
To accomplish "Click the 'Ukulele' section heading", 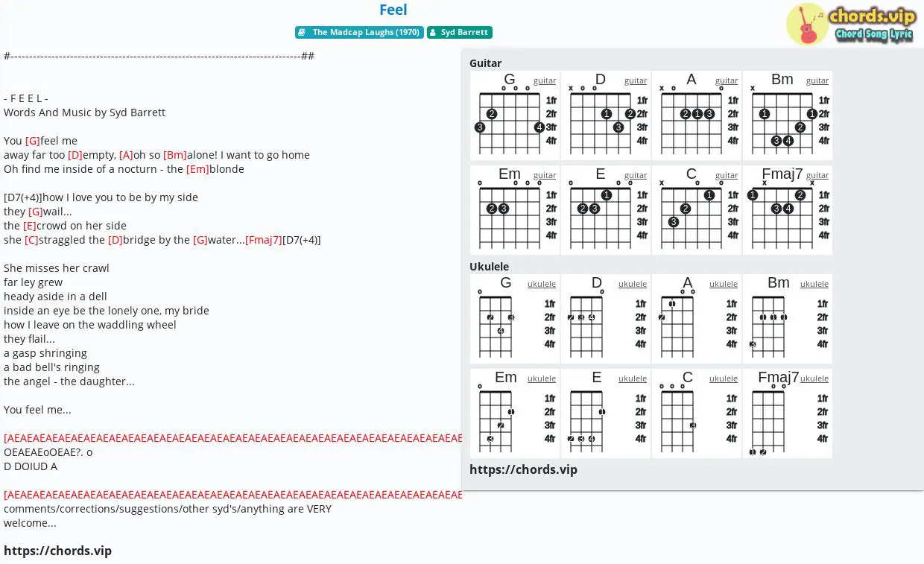I will click(x=490, y=266).
